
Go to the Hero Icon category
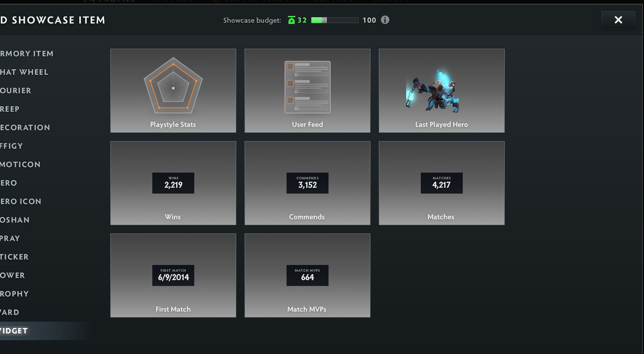[x=21, y=202]
